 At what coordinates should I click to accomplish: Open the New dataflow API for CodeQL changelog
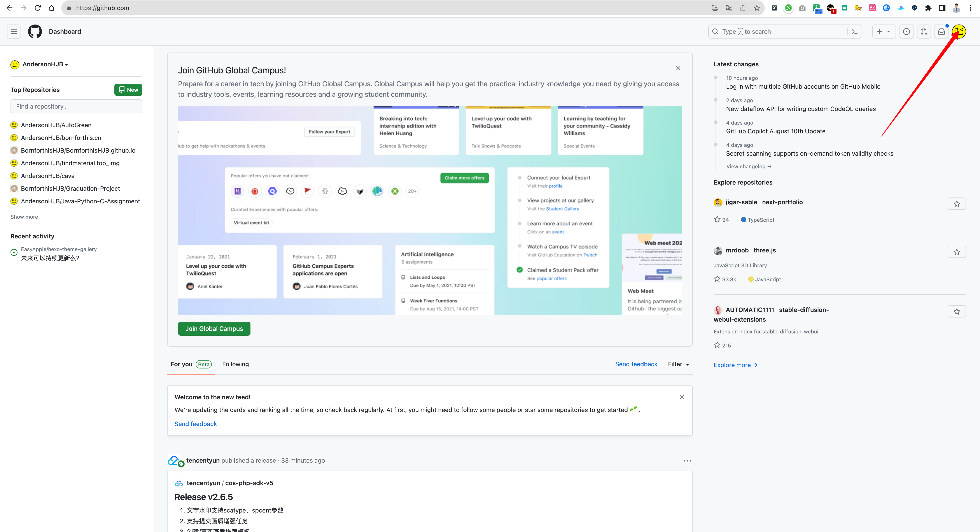(x=801, y=109)
